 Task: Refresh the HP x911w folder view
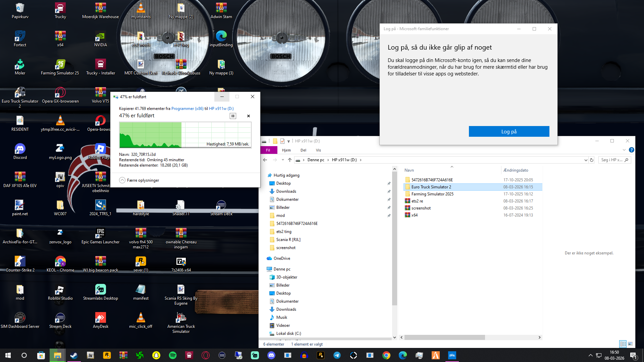[592, 160]
